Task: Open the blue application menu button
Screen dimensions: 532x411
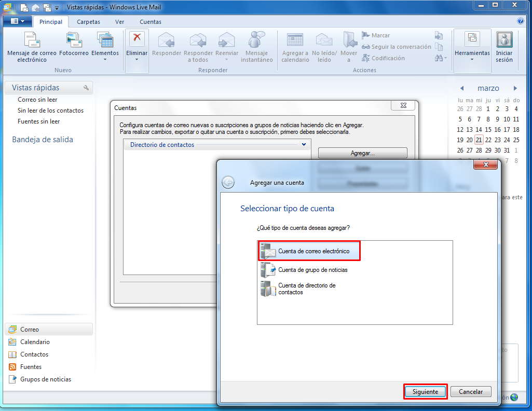Action: click(x=18, y=21)
